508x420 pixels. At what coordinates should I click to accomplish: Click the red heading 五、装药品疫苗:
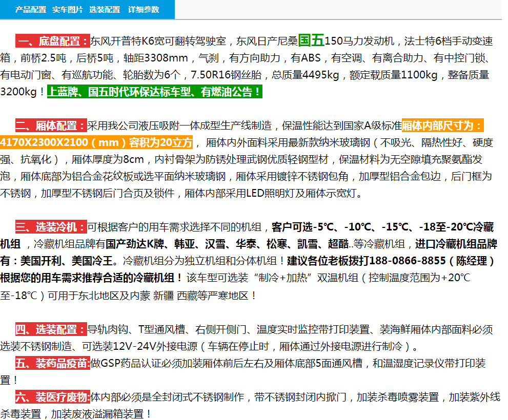tap(53, 363)
